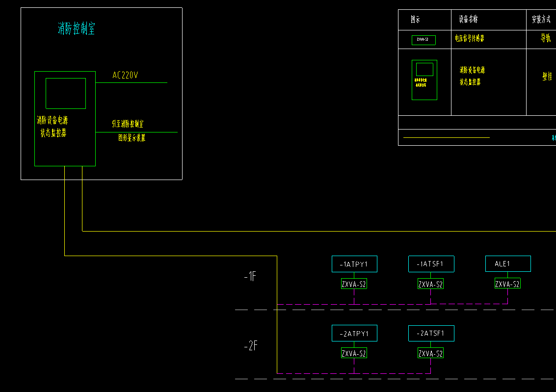The image size is (556, 392).
Task: Click the ZXVA-S2 sensor under -1ATSF1
Action: click(x=430, y=284)
